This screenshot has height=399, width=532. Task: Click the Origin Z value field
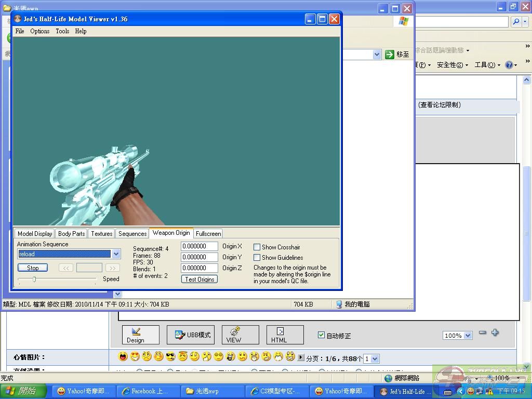[x=199, y=268]
